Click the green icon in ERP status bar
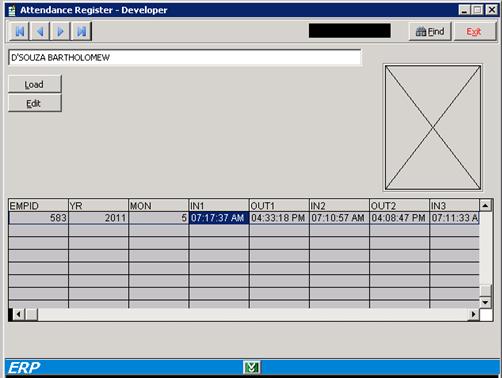502x378 pixels. pyautogui.click(x=252, y=367)
